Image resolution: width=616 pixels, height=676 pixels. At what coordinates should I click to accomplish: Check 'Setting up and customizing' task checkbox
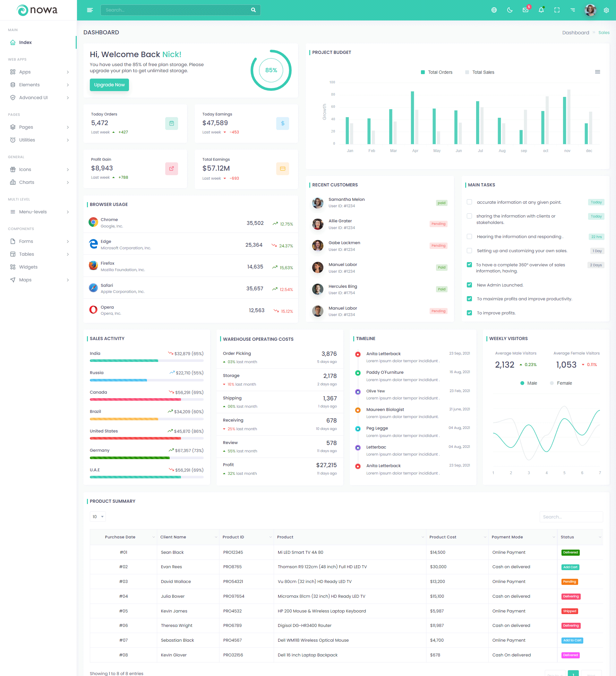469,251
